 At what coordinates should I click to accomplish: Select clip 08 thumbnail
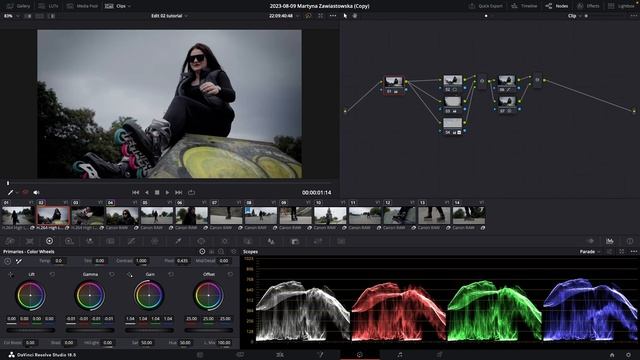coord(261,216)
